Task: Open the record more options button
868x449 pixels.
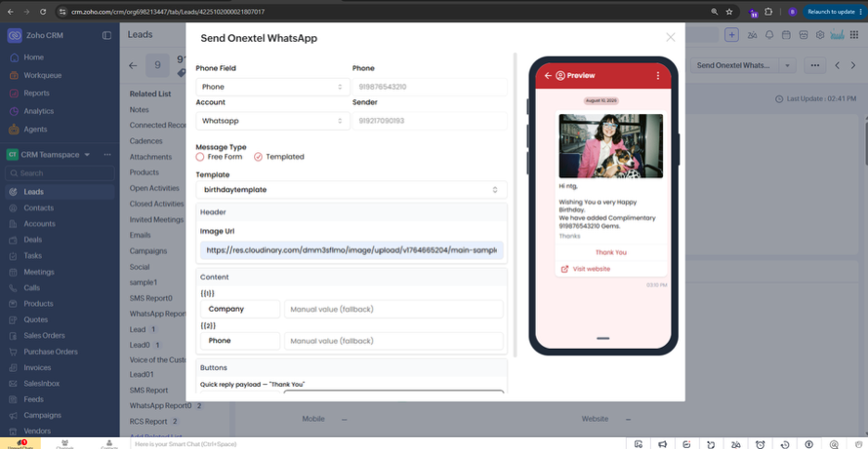Action: [815, 65]
